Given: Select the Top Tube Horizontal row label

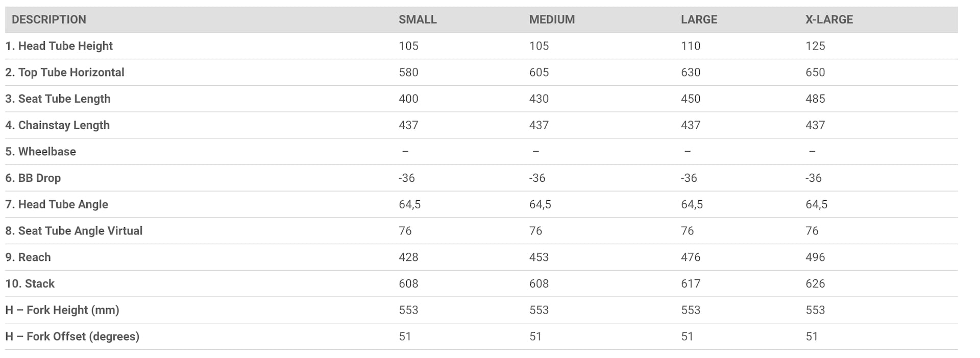Looking at the screenshot, I should [64, 73].
